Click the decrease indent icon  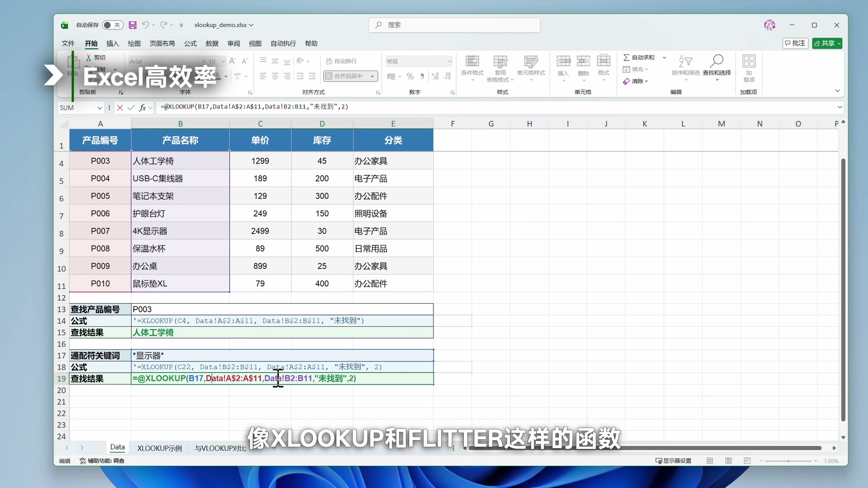(300, 76)
